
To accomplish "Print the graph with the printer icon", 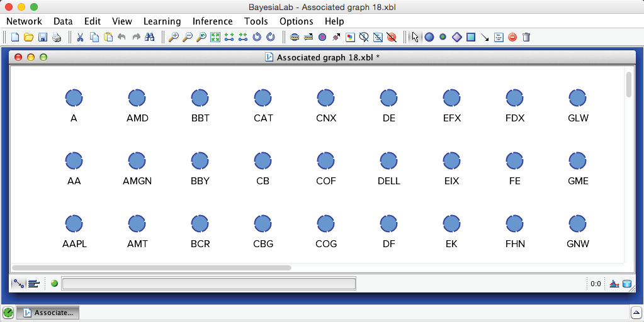I will pos(56,37).
